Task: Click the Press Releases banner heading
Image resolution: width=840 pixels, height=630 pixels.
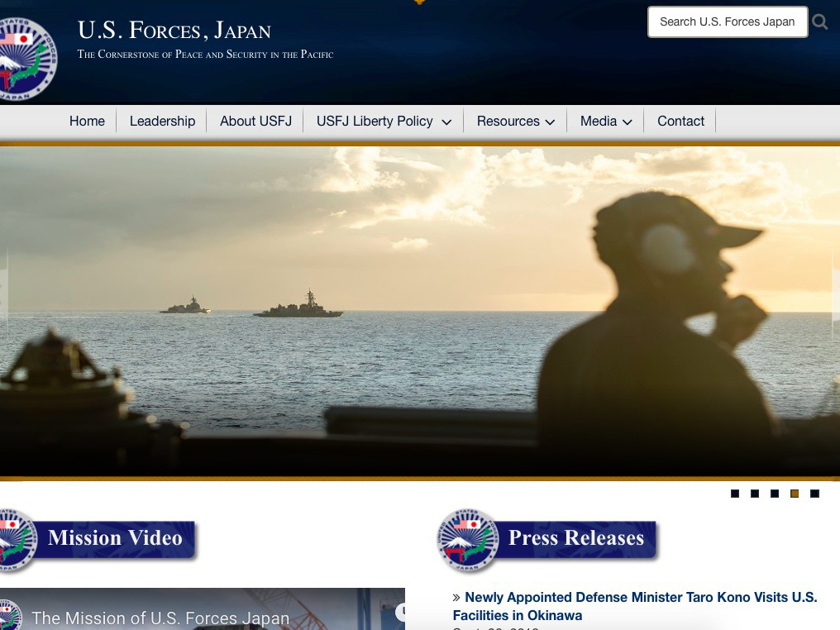Action: (576, 538)
